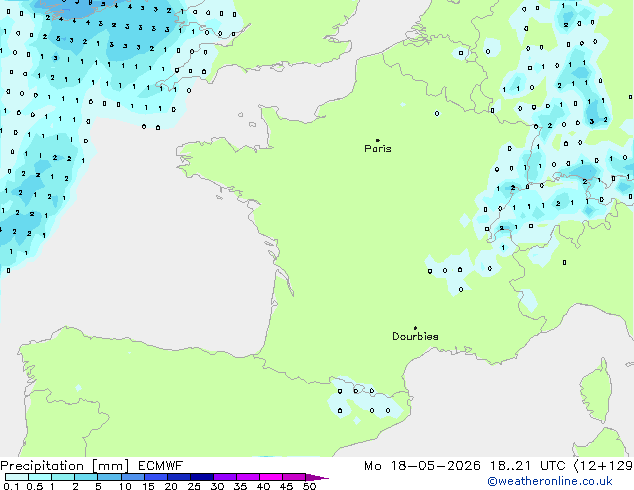Click the 45 legend value
Screen dimensions: 634x490
(286, 486)
